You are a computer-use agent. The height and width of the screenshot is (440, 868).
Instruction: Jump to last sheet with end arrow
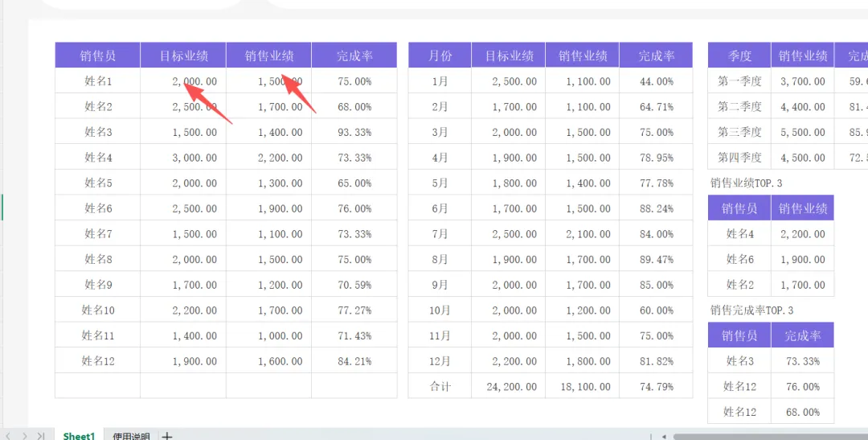(40, 435)
